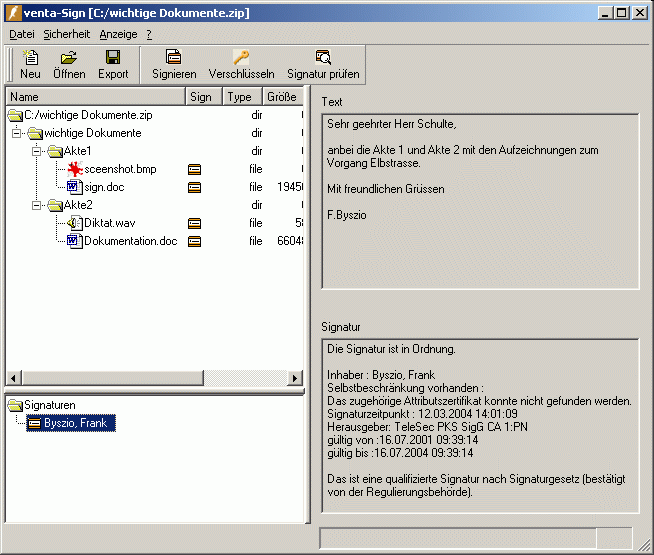Click the 'Herausgeber: TeleSec PKS SigG CA 1:PN' line

[x=427, y=427]
